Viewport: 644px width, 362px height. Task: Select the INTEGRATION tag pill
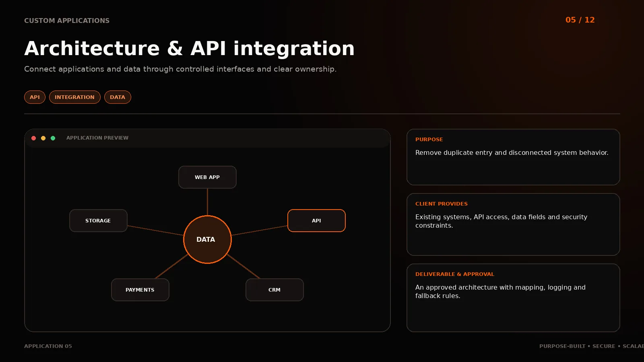(x=74, y=97)
